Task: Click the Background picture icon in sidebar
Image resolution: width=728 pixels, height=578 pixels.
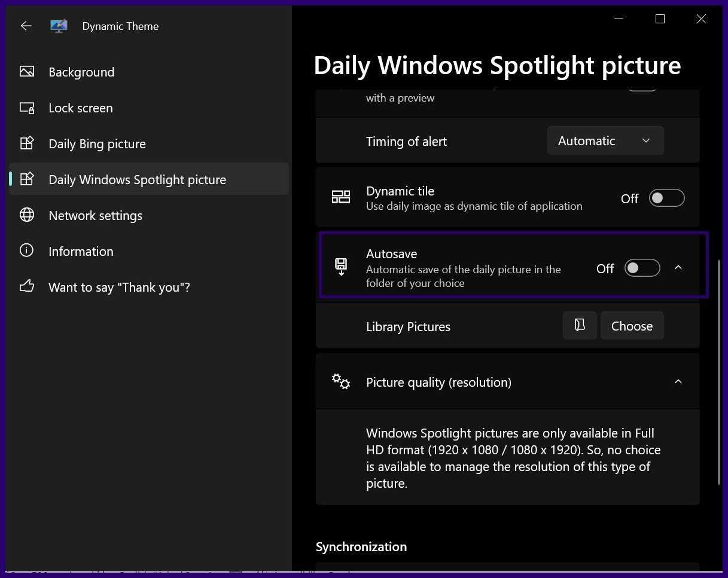Action: [x=27, y=72]
